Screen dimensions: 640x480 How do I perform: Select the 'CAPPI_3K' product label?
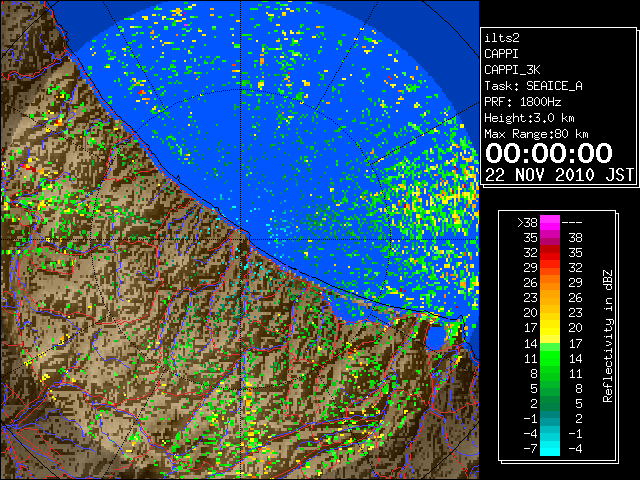pyautogui.click(x=512, y=70)
